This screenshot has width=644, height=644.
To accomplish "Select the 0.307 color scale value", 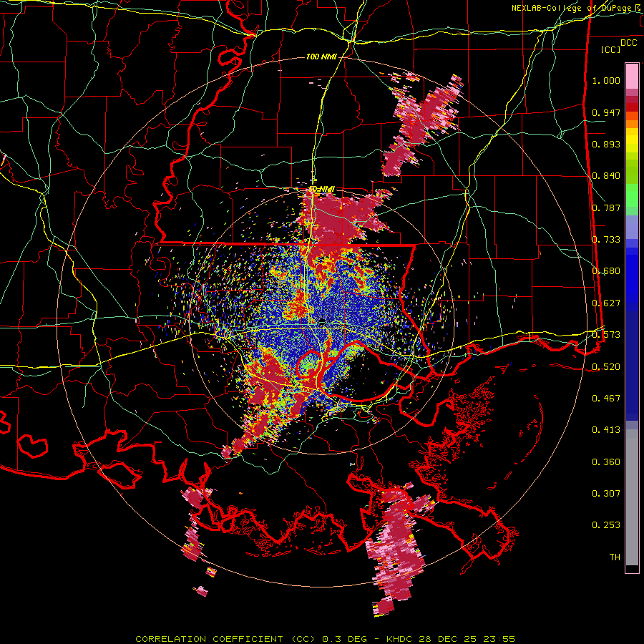I will (x=606, y=493).
